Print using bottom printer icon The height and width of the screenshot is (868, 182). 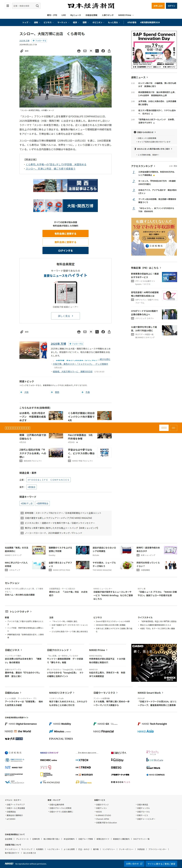pyautogui.click(x=79, y=332)
